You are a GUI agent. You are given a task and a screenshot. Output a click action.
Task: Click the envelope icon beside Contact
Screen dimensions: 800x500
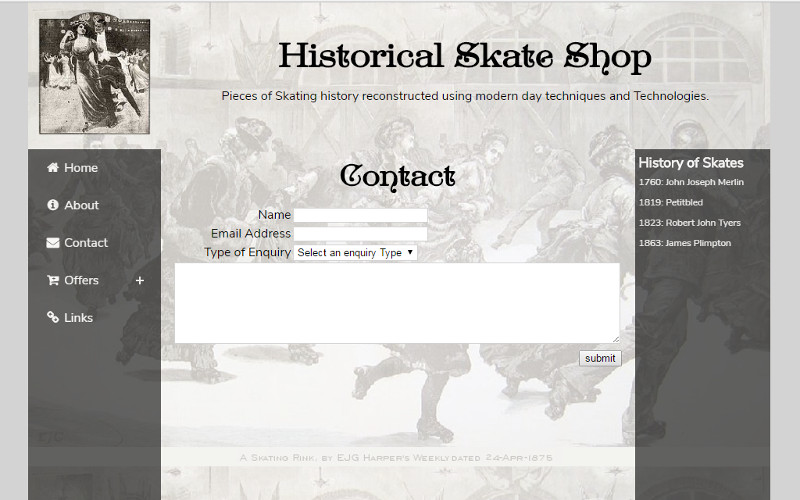(x=53, y=243)
